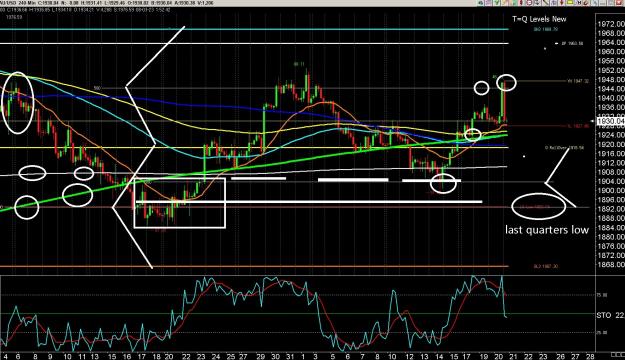625x360 pixels.
Task: Click date label 11 on time axis
Action: tap(82, 356)
